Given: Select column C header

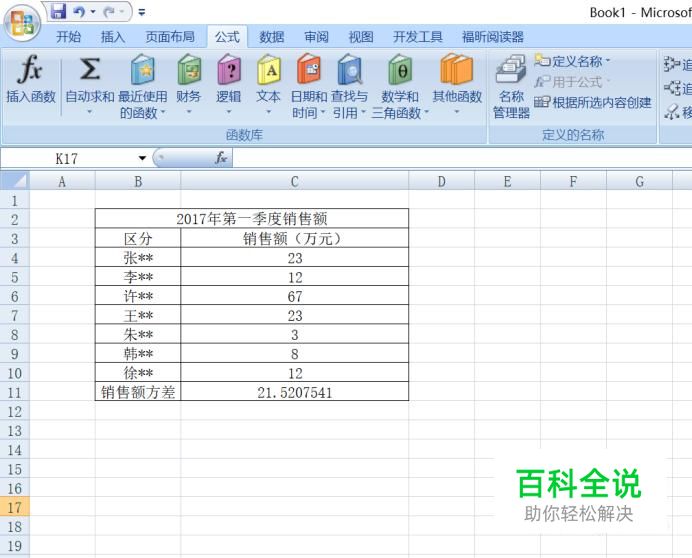Looking at the screenshot, I should pyautogui.click(x=295, y=181).
